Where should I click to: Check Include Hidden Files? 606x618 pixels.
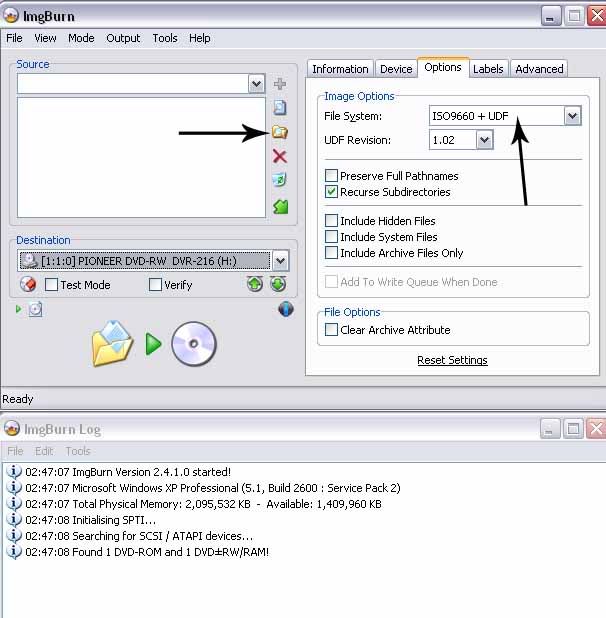[331, 220]
